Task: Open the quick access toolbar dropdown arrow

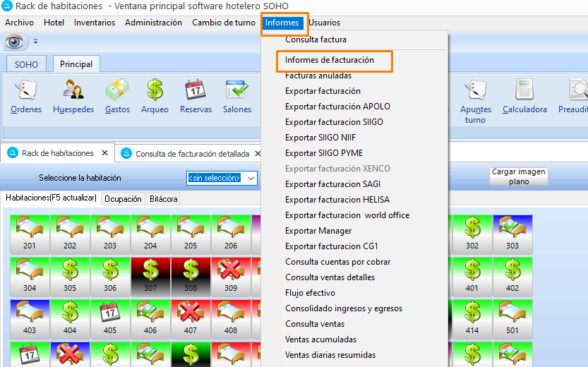Action: [x=36, y=42]
